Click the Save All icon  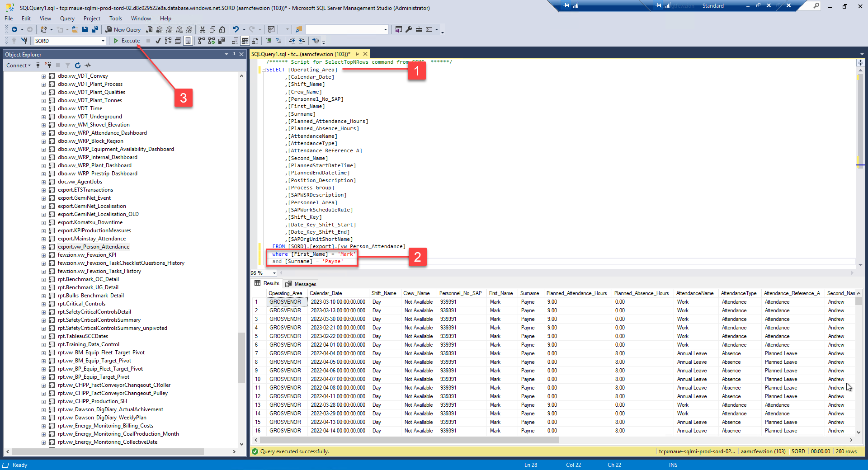(95, 29)
